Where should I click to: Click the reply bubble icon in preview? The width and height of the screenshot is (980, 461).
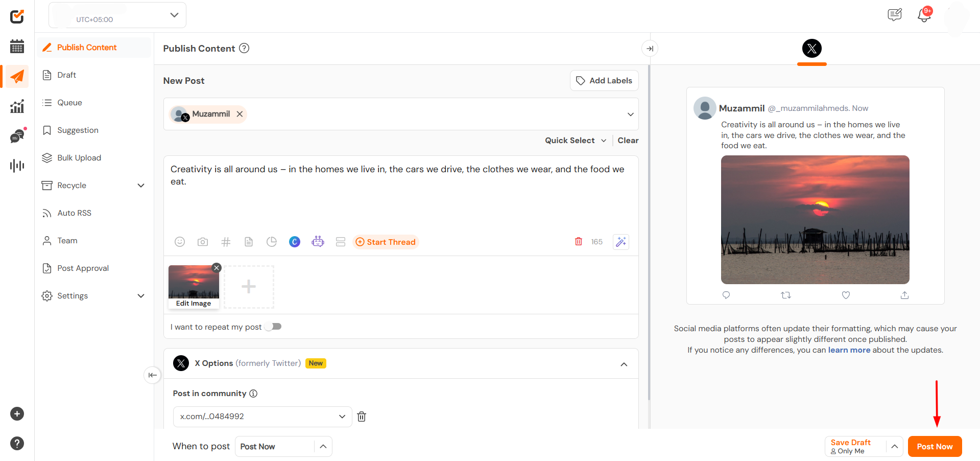click(x=726, y=295)
